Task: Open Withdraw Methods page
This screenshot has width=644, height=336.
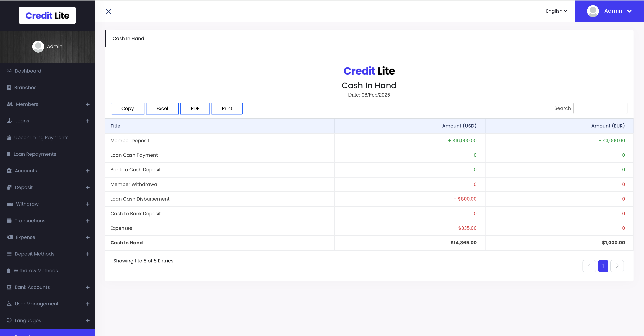Action: [x=36, y=270]
